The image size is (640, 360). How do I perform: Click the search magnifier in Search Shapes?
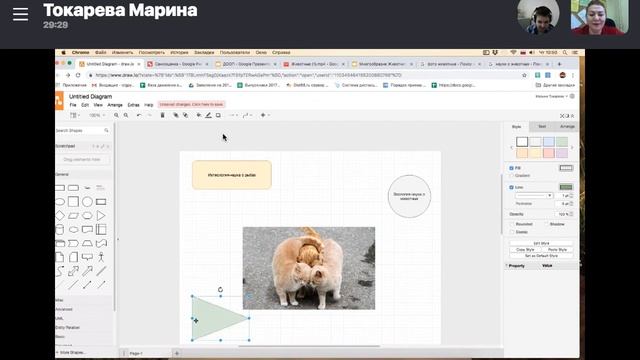[x=107, y=130]
